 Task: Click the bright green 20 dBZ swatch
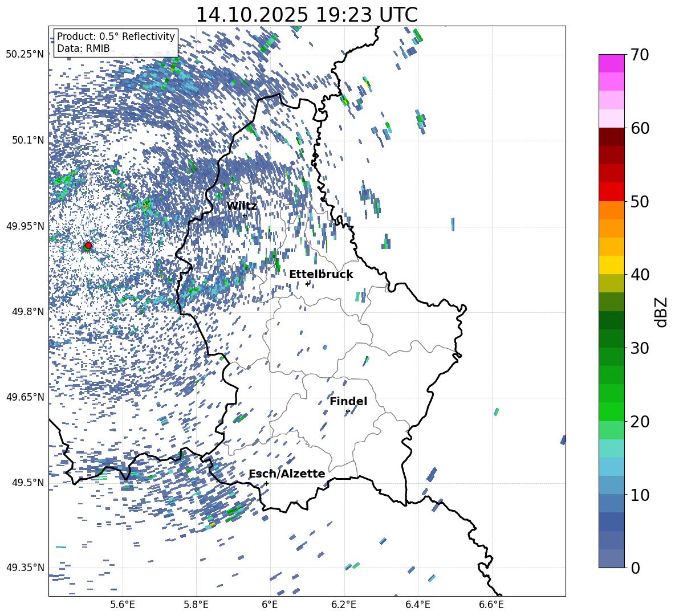coord(611,411)
